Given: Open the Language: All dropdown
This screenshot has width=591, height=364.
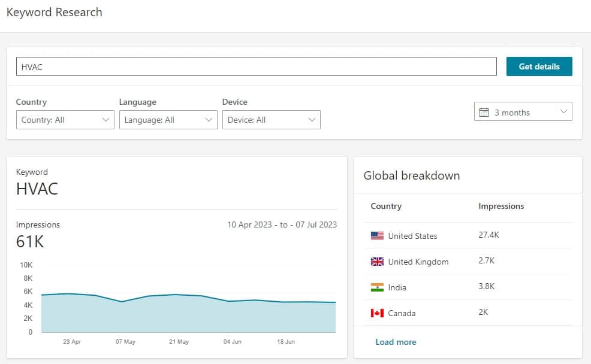Looking at the screenshot, I should [x=168, y=120].
